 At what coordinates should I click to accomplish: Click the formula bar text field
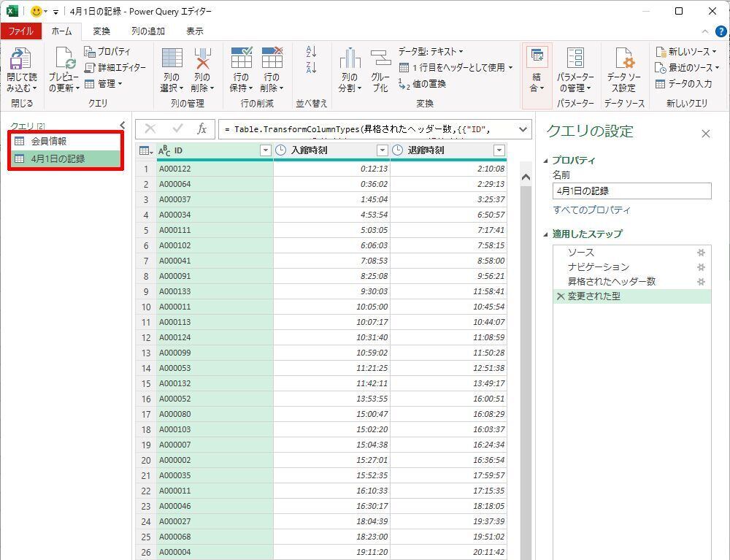pos(367,129)
